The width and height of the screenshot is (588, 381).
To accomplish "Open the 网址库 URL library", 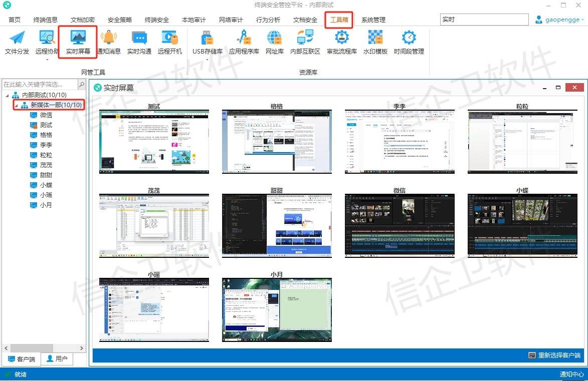I will pyautogui.click(x=274, y=42).
